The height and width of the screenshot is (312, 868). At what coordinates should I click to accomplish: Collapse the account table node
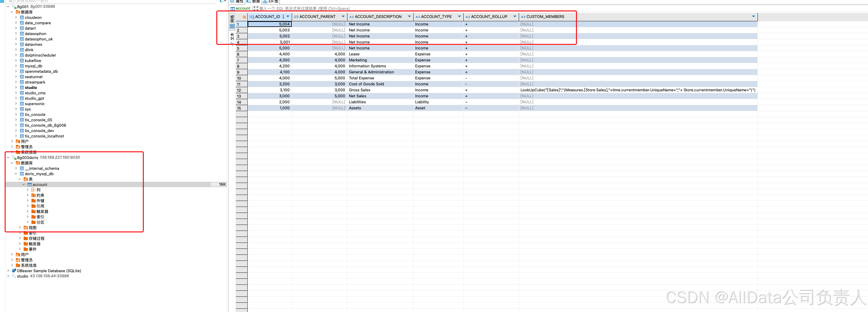tap(24, 184)
